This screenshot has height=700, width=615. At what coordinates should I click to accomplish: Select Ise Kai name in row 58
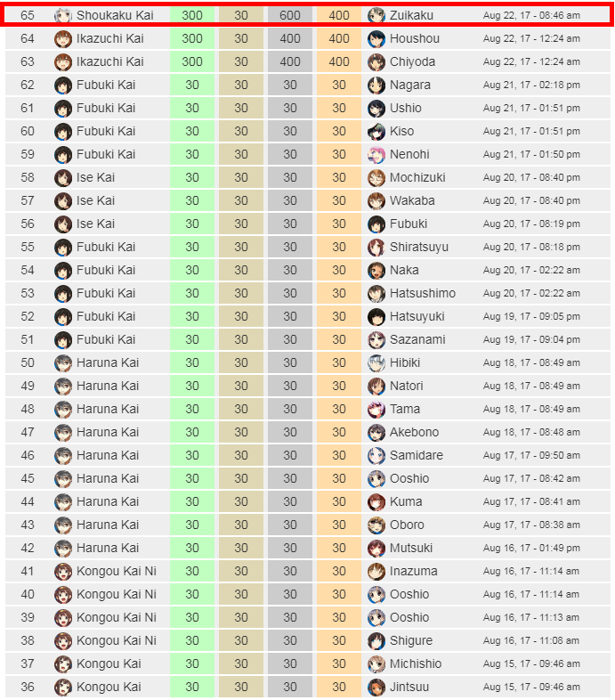[x=95, y=177]
